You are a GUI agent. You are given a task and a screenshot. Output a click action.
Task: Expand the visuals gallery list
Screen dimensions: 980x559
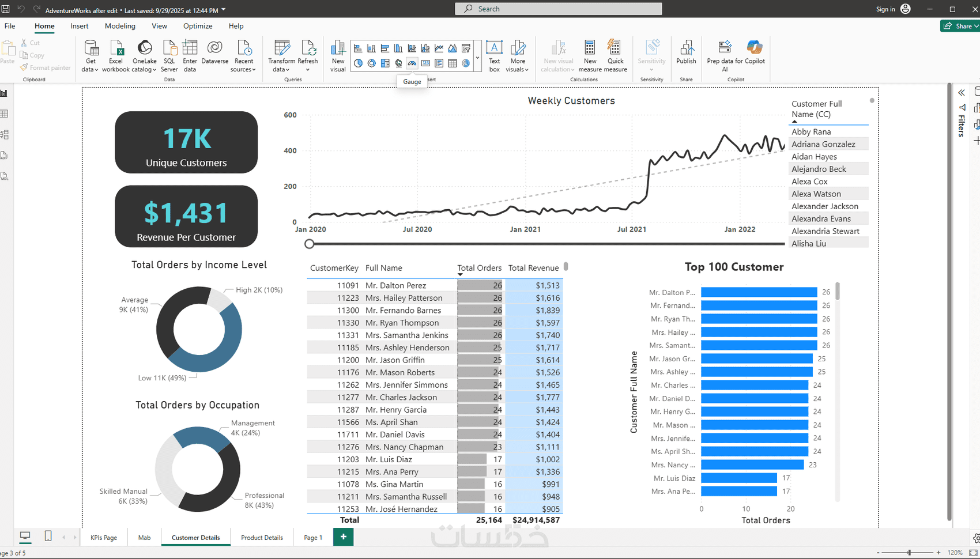click(477, 57)
